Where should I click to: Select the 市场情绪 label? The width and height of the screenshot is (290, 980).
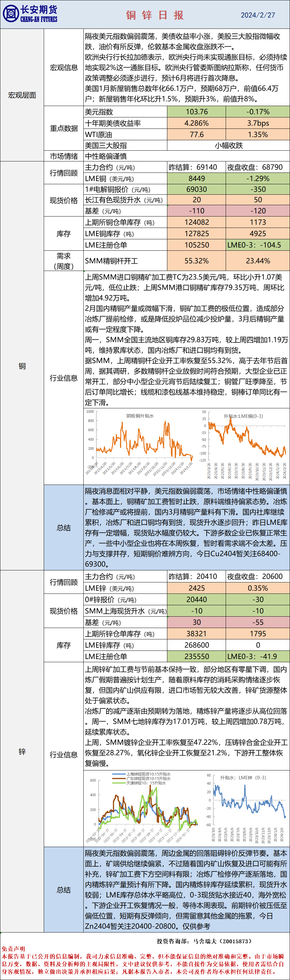[64, 156]
